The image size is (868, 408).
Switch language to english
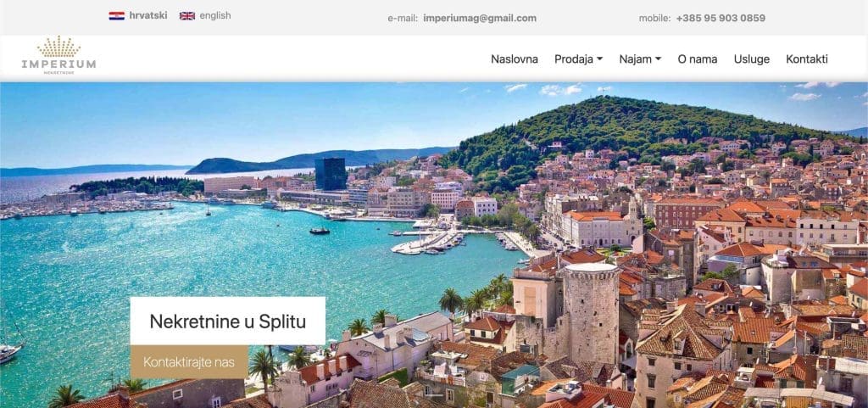(215, 15)
